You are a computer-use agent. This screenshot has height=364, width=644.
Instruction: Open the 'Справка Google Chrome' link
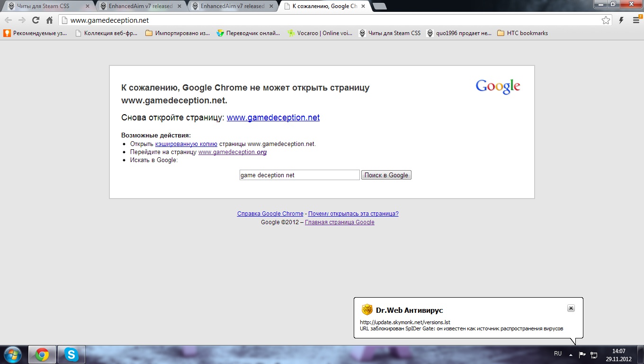click(x=270, y=214)
